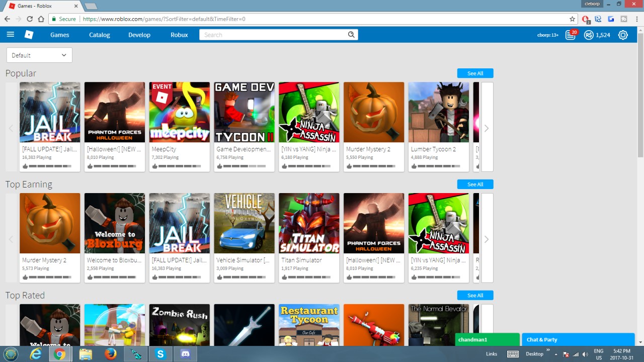Click the cborp: 13+ username link
This screenshot has height=362, width=644.
[x=548, y=35]
